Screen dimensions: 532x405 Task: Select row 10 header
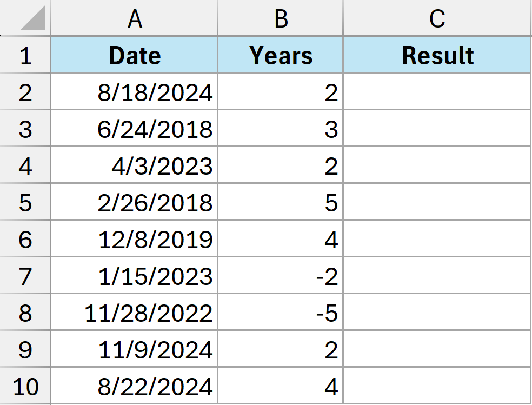tap(24, 387)
